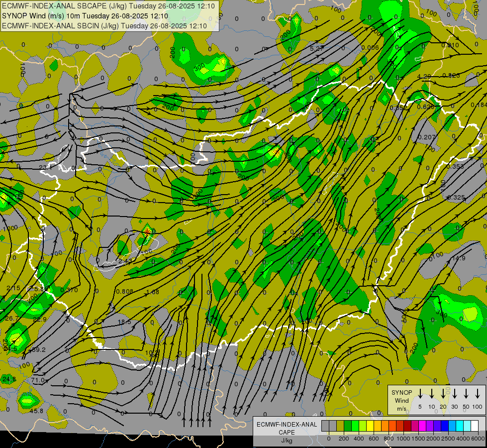
Task: Click the 10.2 value on the map
Action: click(x=153, y=353)
